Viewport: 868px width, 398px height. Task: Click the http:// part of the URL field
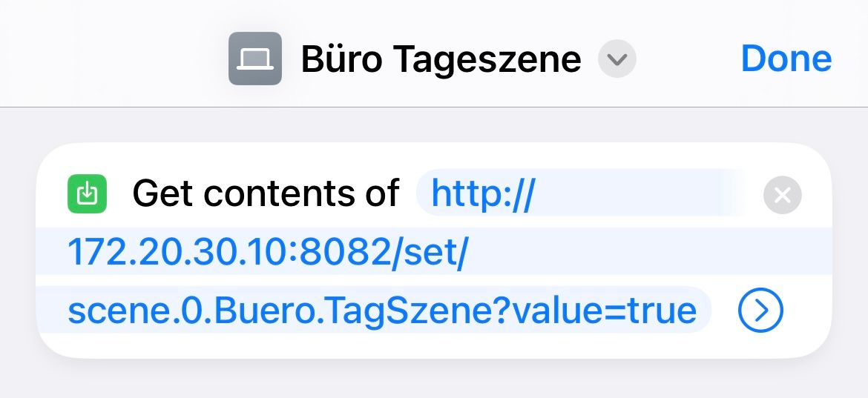coord(483,193)
